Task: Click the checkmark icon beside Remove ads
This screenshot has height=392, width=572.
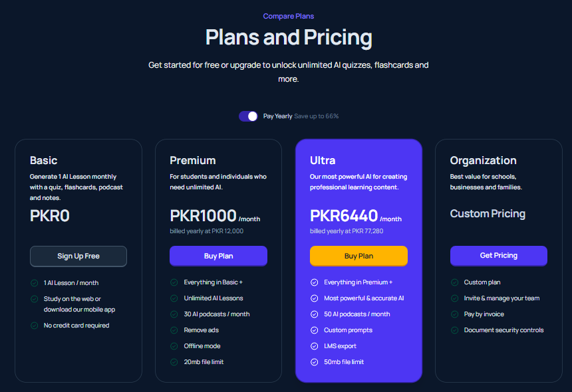Action: (174, 330)
